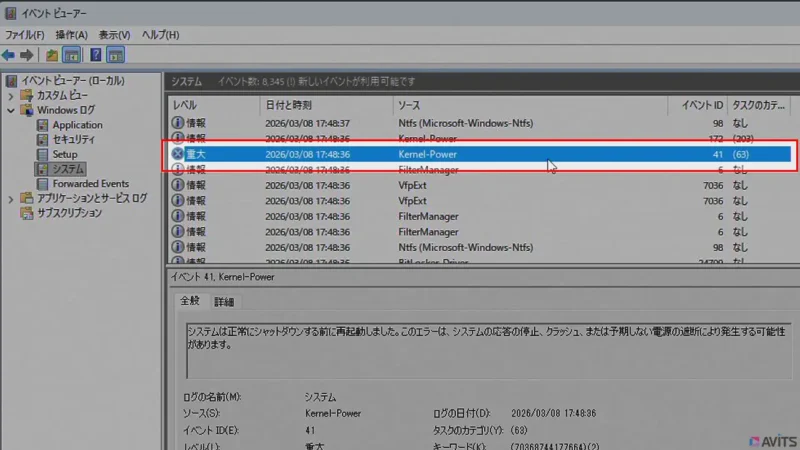Viewport: 800px width, 450px height.
Task: Click the event description text box
Action: [489, 351]
